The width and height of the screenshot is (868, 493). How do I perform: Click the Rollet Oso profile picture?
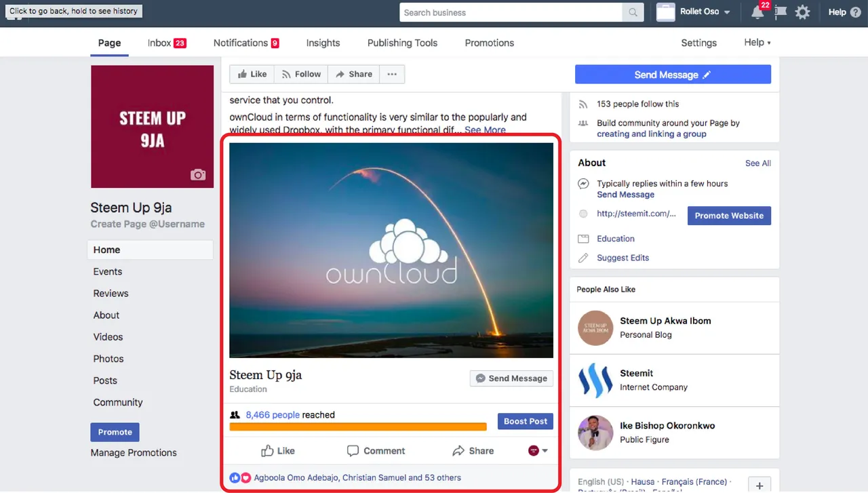coord(666,12)
